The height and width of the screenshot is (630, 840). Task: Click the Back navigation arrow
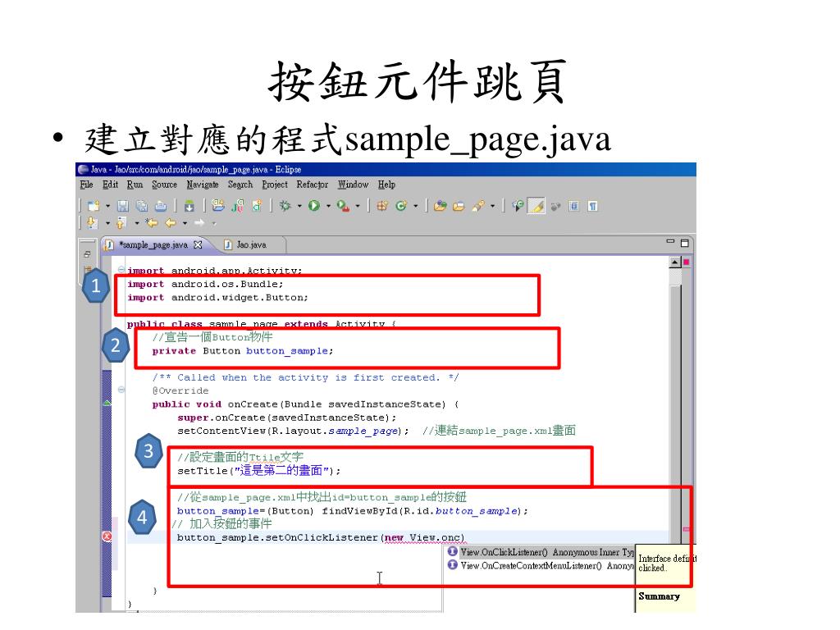click(171, 222)
